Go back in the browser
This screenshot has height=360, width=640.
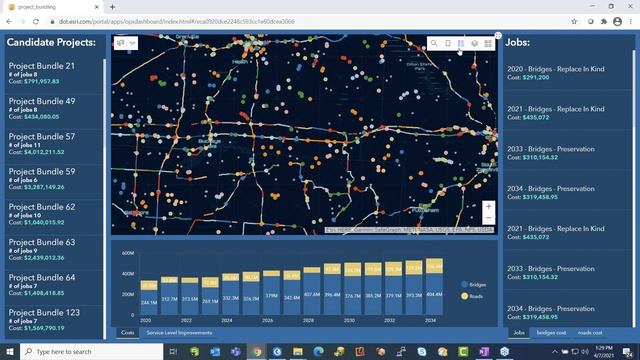[x=9, y=22]
